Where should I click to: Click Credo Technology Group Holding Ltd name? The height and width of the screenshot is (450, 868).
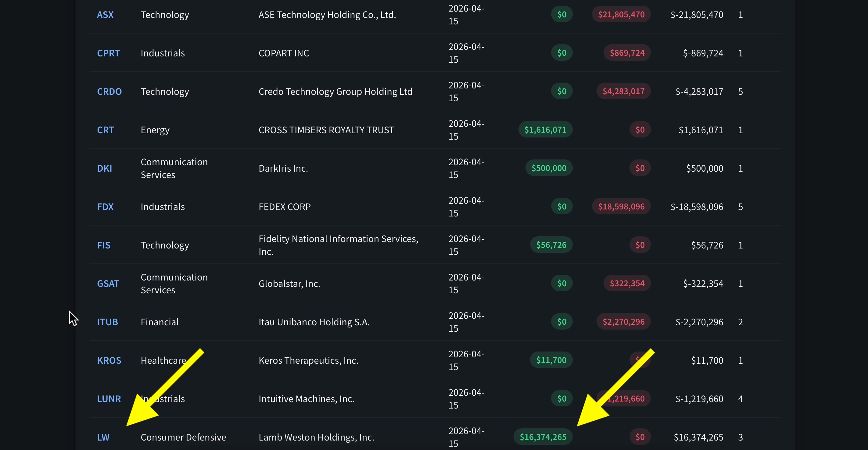click(335, 91)
